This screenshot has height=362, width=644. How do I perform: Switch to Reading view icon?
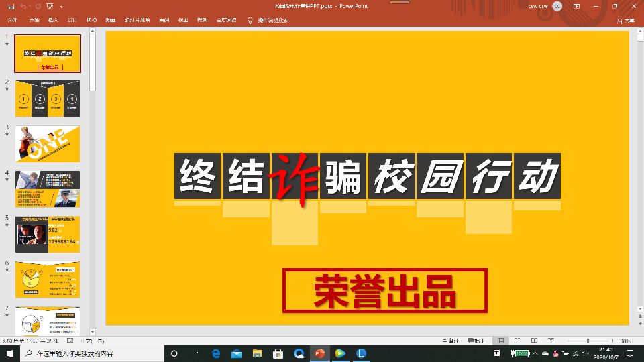tap(534, 341)
